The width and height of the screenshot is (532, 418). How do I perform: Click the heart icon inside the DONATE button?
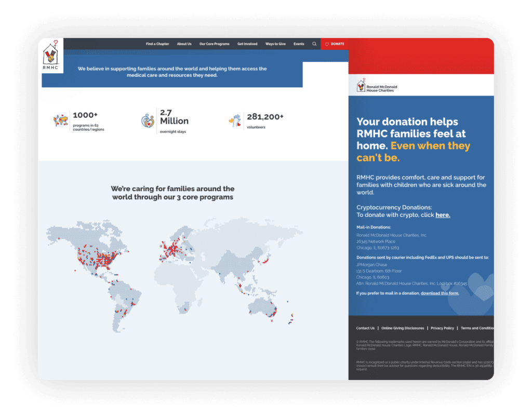(327, 44)
